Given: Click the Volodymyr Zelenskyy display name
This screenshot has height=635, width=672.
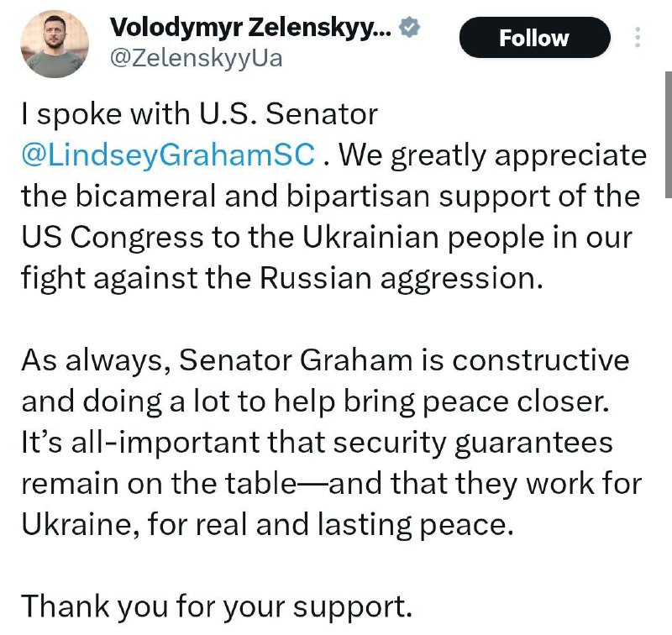Looking at the screenshot, I should [x=250, y=28].
